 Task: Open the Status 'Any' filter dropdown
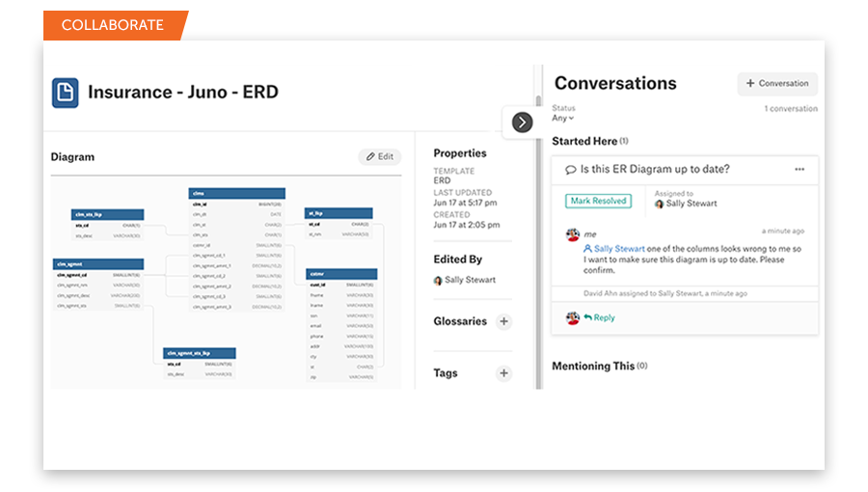(563, 119)
